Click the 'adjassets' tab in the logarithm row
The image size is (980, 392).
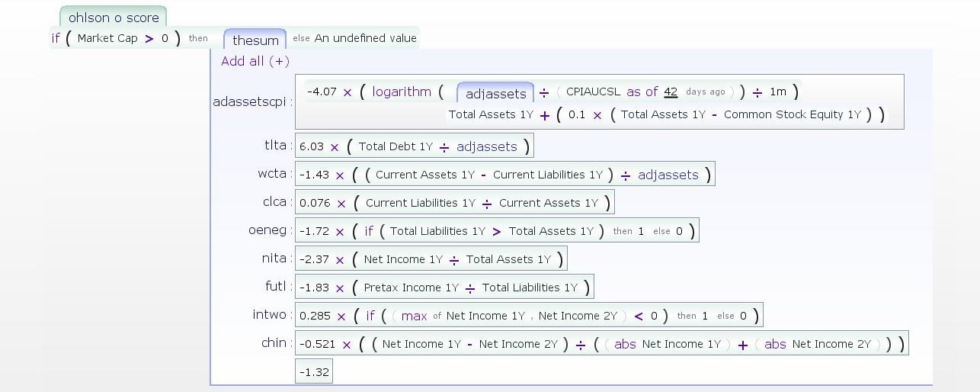point(495,93)
